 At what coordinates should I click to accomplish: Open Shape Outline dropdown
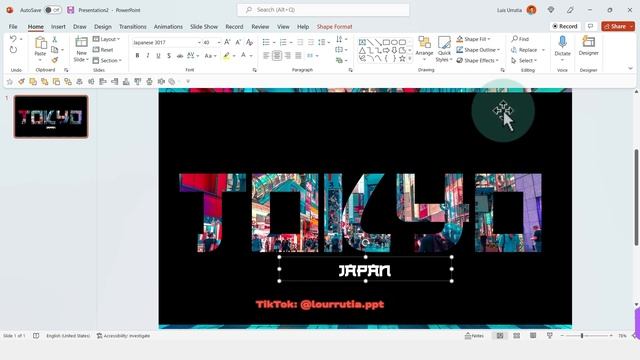click(478, 50)
